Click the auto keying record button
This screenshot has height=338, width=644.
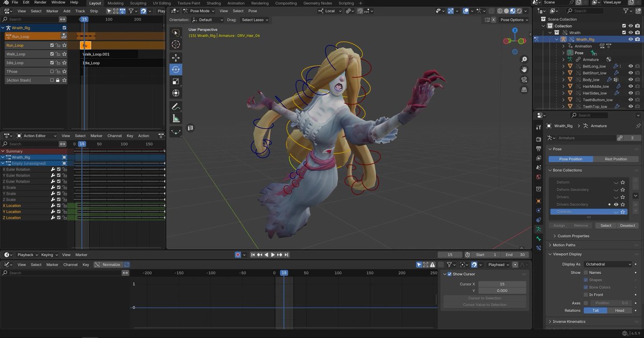tap(238, 255)
